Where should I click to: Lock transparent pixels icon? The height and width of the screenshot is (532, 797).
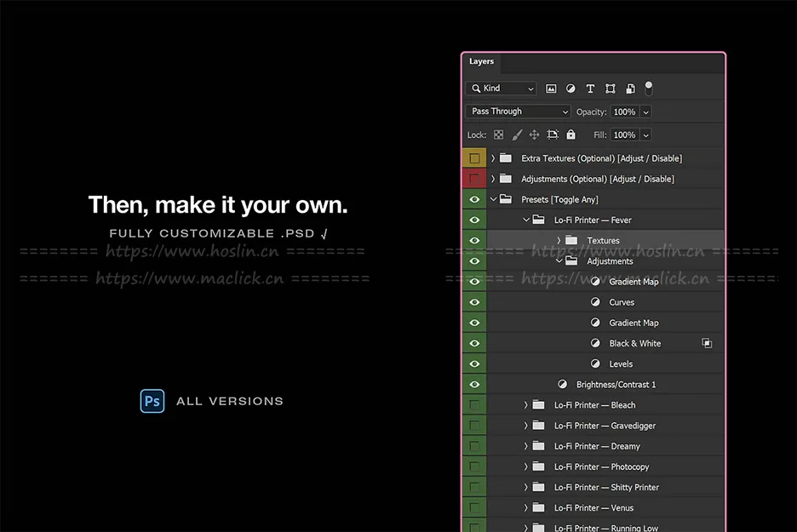[x=499, y=135]
